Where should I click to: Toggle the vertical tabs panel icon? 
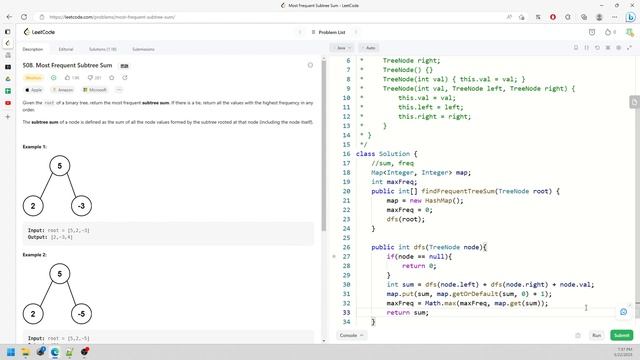pos(8,31)
